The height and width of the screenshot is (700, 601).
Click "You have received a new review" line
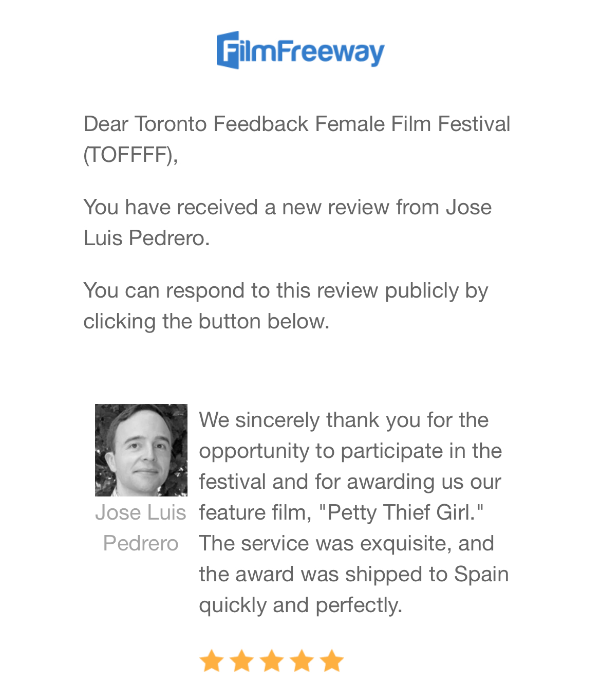(x=287, y=208)
